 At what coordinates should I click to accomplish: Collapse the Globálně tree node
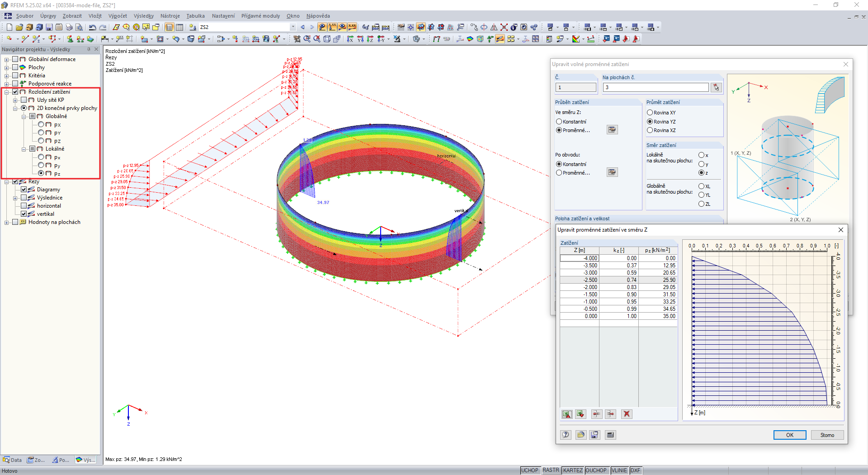[x=24, y=116]
